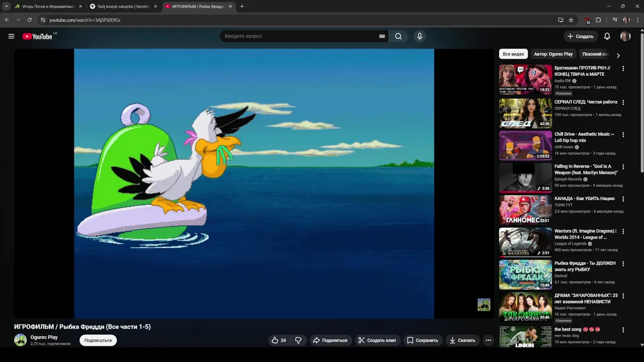Install app icon in address bar
644x362 pixels.
[x=560, y=20]
